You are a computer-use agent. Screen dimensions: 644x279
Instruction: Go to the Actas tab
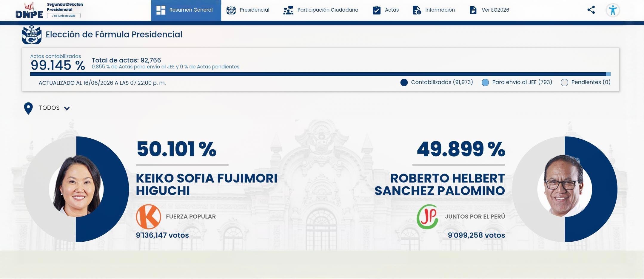[x=386, y=10]
